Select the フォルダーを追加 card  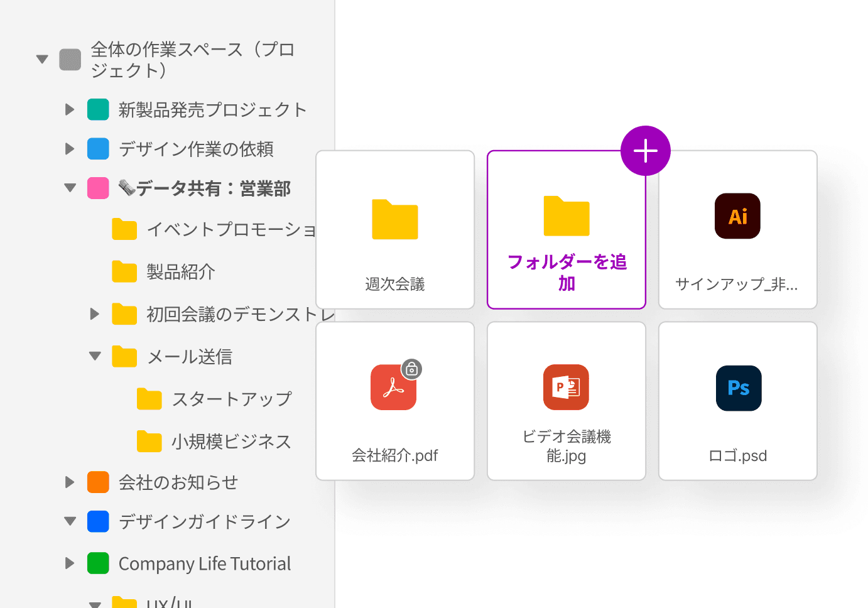[x=567, y=230]
